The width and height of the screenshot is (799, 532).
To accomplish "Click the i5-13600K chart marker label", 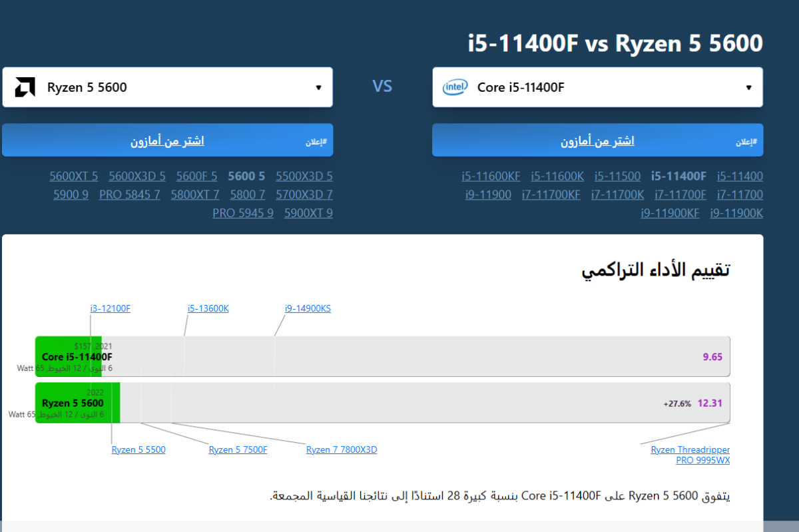I will click(x=208, y=308).
